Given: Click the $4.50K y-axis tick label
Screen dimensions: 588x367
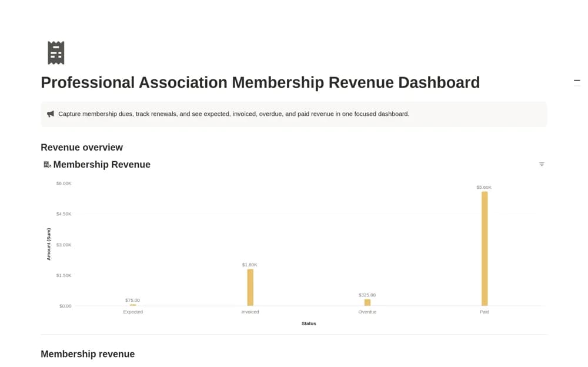Looking at the screenshot, I should (64, 214).
